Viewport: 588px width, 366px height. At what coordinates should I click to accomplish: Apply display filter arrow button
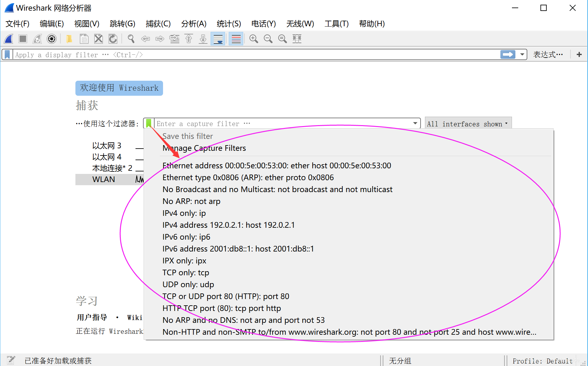point(508,54)
